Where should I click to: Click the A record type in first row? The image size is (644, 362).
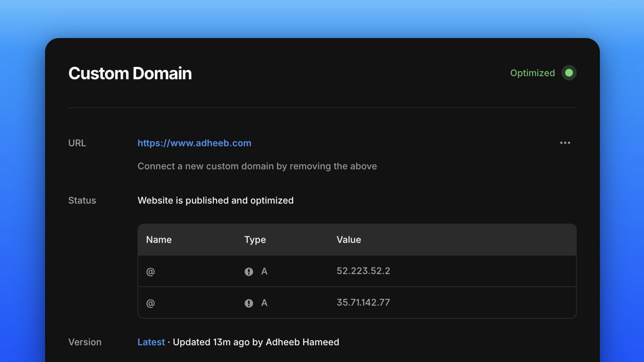264,271
